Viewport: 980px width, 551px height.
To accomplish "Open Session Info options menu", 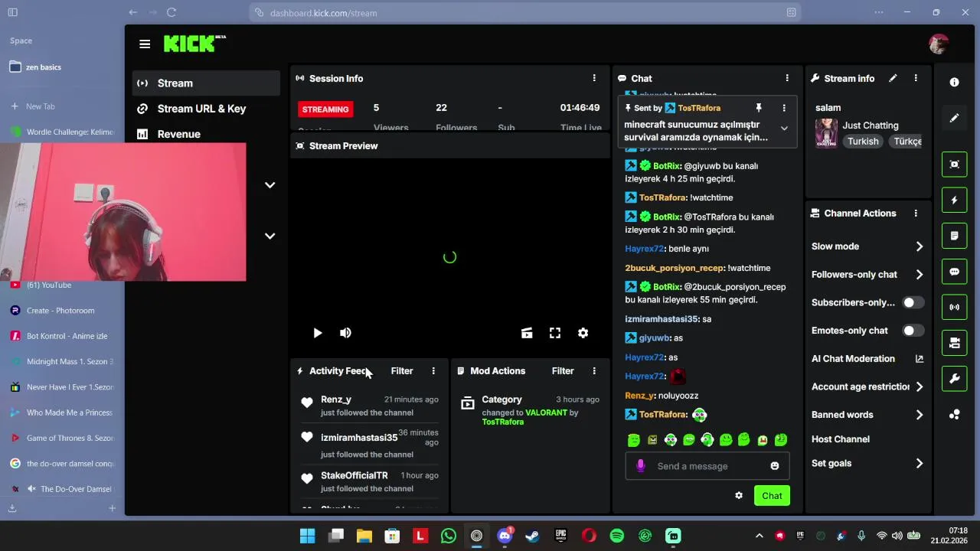I will [594, 78].
